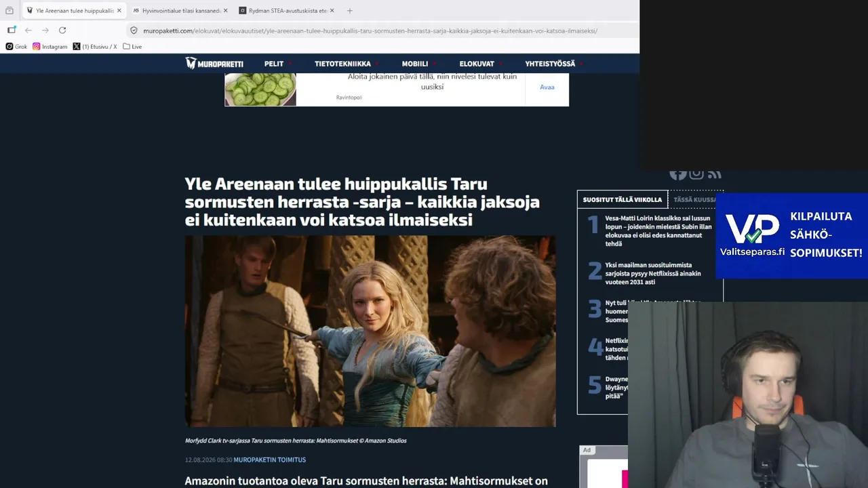The image size is (868, 488).
Task: Go back to the previous page
Action: (28, 30)
